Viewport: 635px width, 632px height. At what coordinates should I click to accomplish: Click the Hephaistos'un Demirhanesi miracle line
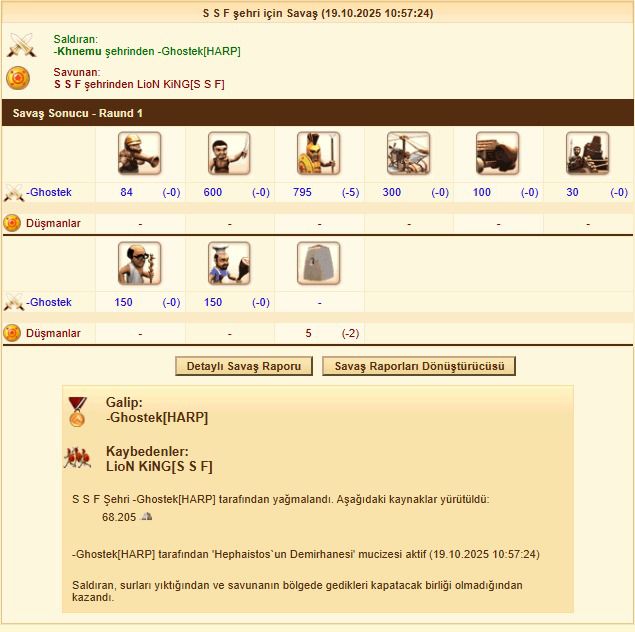coord(306,554)
